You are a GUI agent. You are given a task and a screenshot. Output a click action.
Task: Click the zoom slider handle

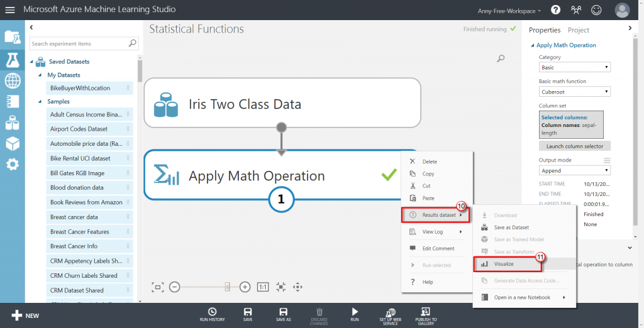pyautogui.click(x=227, y=287)
